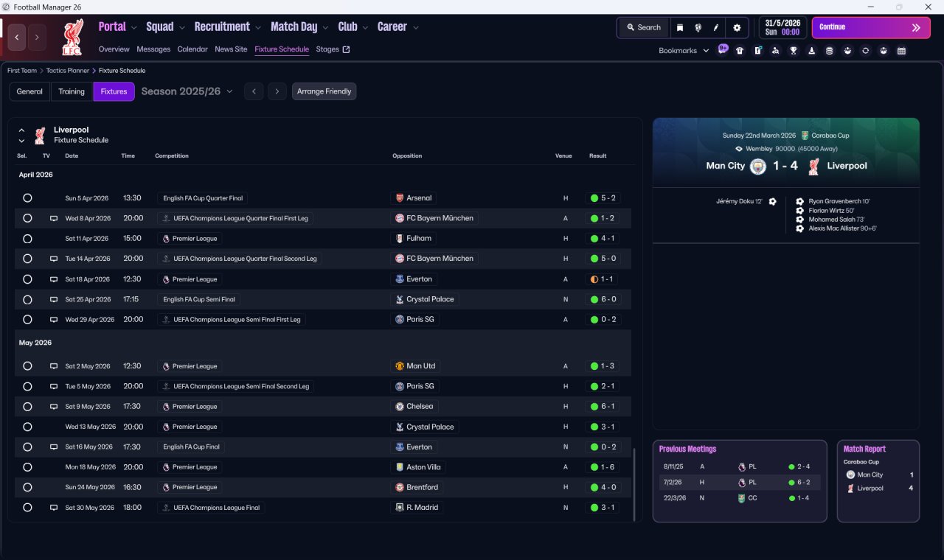944x560 pixels.
Task: Click Tactics Planner breadcrumb link
Action: pos(68,71)
